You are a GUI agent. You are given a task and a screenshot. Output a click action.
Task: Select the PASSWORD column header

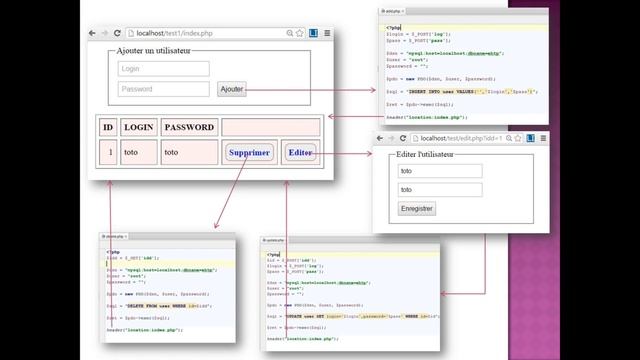coord(189,127)
